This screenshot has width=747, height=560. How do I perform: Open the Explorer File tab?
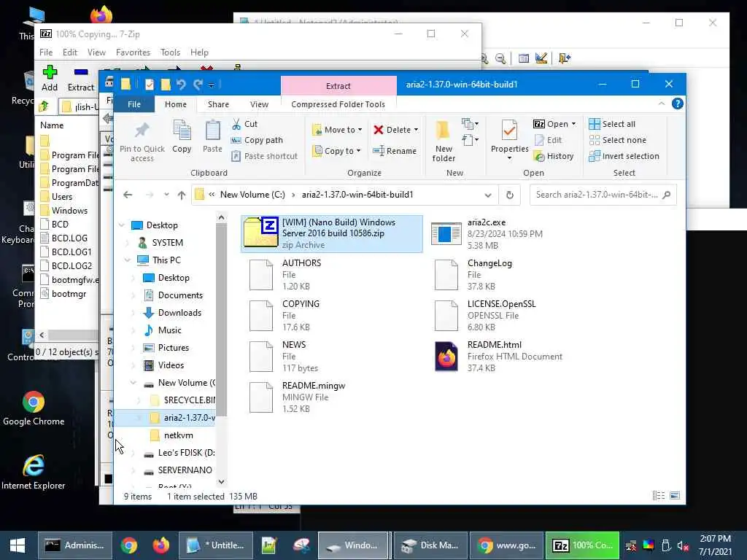click(134, 104)
